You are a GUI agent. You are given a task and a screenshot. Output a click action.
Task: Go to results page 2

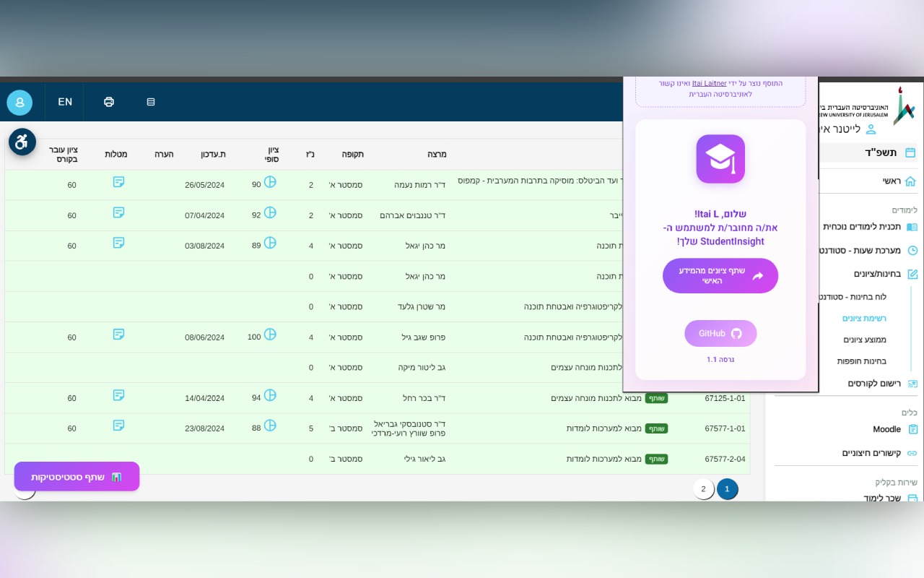[704, 489]
